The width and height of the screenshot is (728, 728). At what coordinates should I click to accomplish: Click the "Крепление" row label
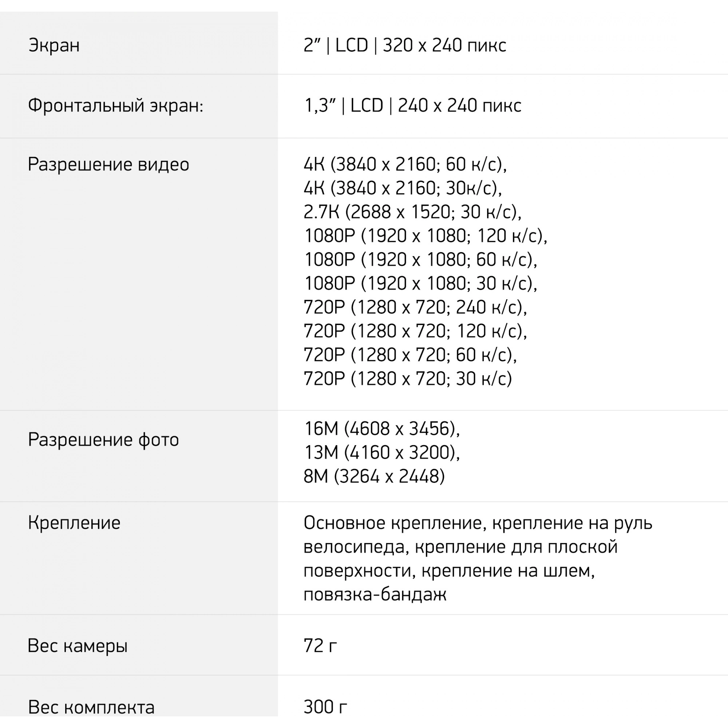[x=74, y=523]
